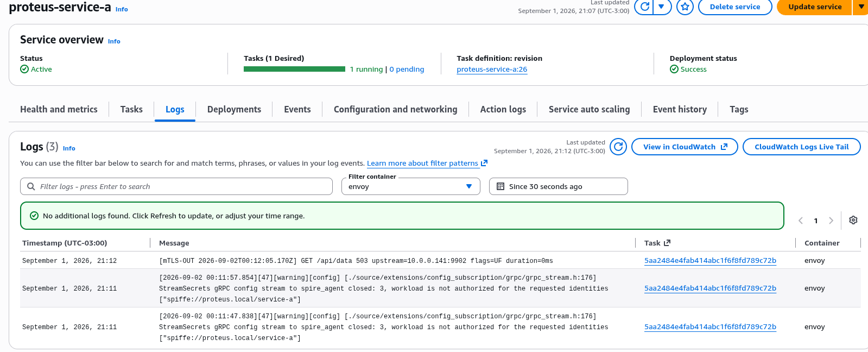Favorite the service with the star icon
Screen dimensions: 868x352
(x=685, y=7)
